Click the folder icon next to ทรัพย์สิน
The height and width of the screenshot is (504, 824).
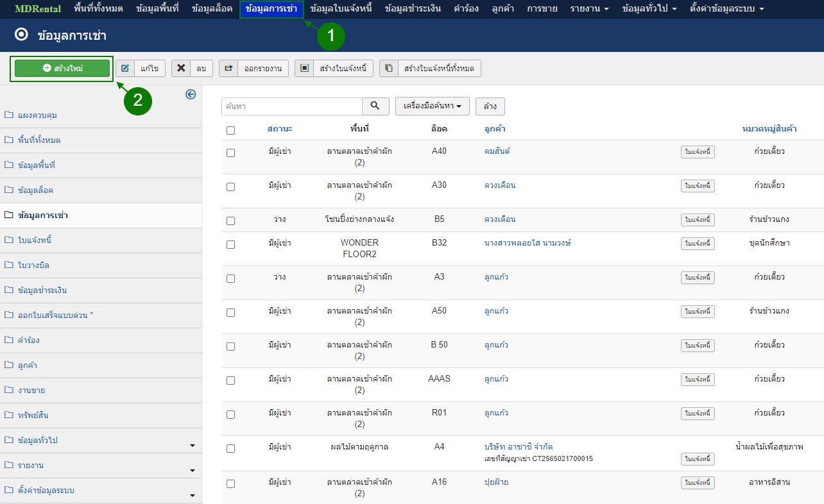9,416
